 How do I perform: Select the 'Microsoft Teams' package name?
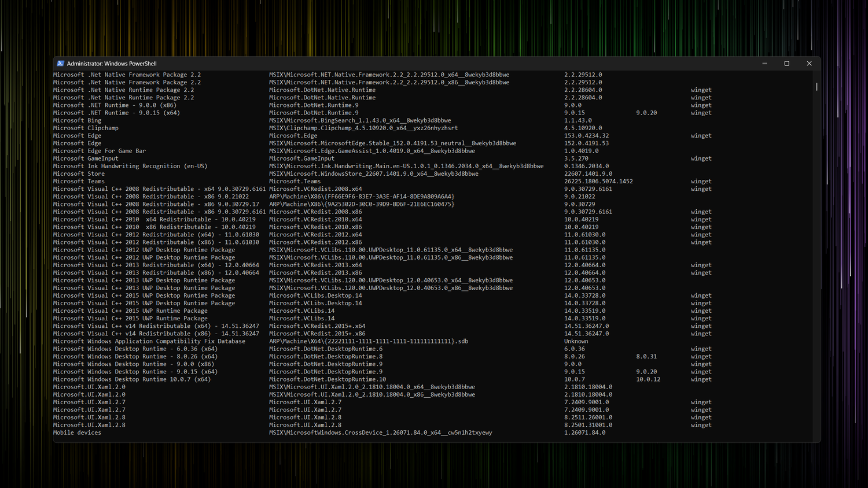(79, 182)
